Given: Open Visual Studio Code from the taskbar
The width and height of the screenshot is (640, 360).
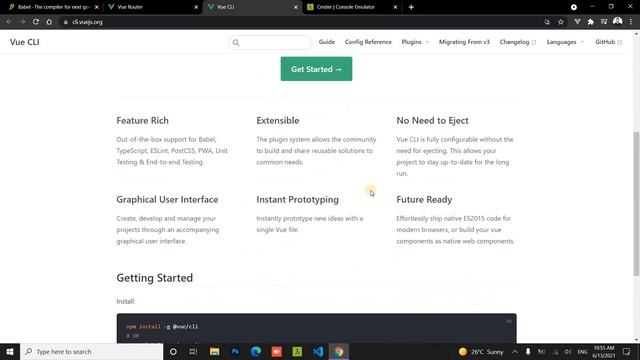Looking at the screenshot, I should pyautogui.click(x=318, y=351).
